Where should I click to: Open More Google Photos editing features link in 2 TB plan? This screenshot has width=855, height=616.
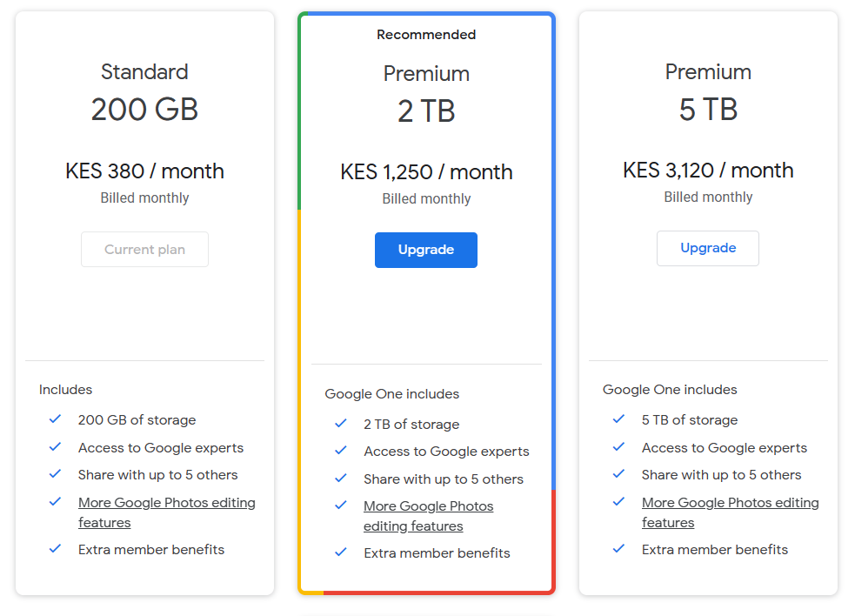[428, 516]
